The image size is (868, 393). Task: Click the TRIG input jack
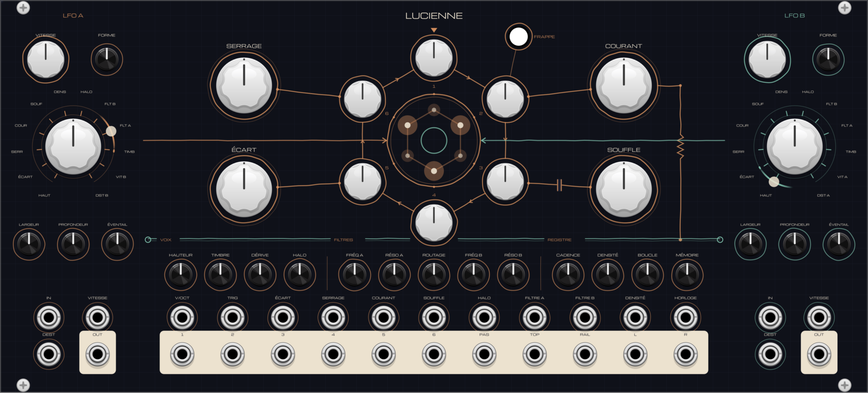point(233,318)
